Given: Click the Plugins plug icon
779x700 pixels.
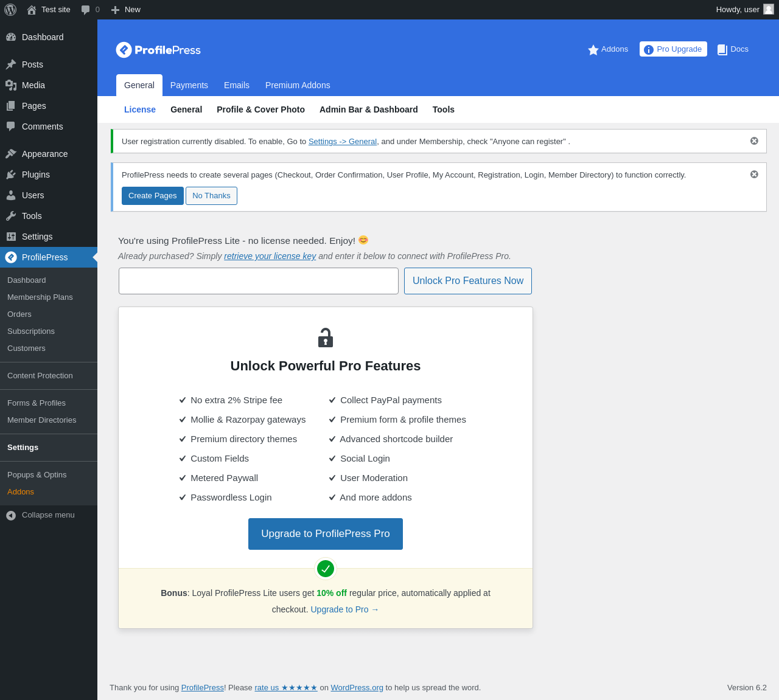Looking at the screenshot, I should [11, 175].
